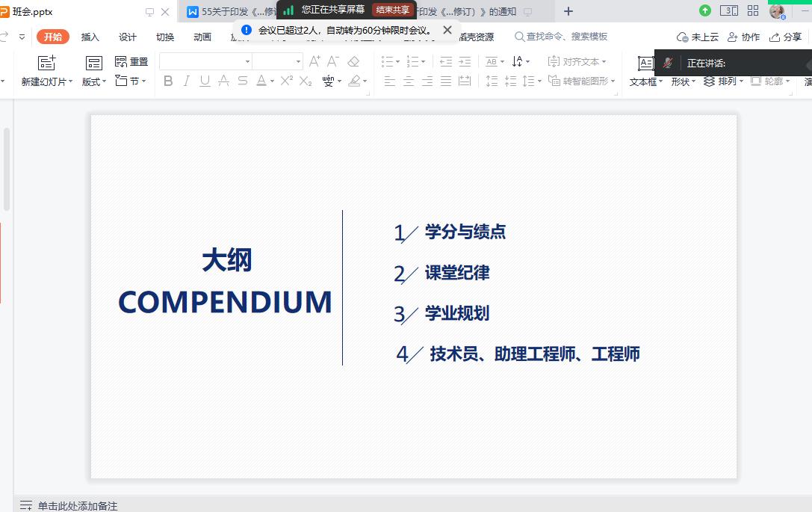The image size is (812, 512).
Task: Apply italic formatting
Action: [x=186, y=81]
